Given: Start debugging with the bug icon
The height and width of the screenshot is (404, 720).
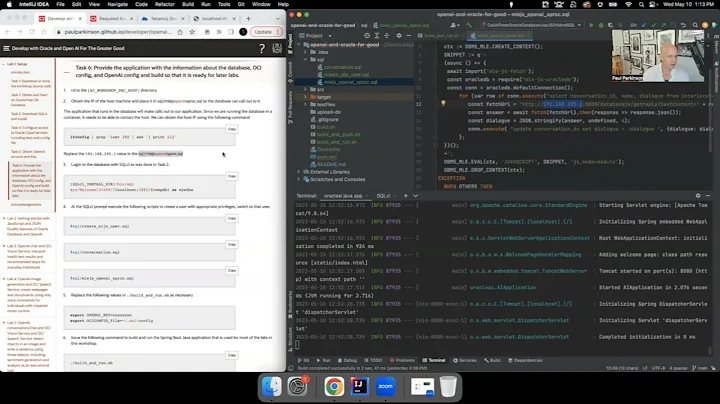Looking at the screenshot, I should tap(601, 25).
